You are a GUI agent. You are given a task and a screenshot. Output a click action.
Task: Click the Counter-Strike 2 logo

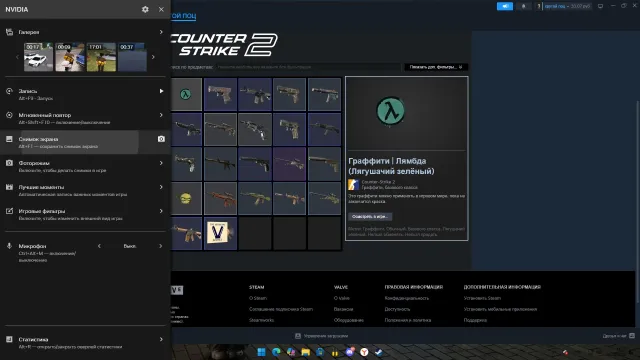[x=224, y=45]
